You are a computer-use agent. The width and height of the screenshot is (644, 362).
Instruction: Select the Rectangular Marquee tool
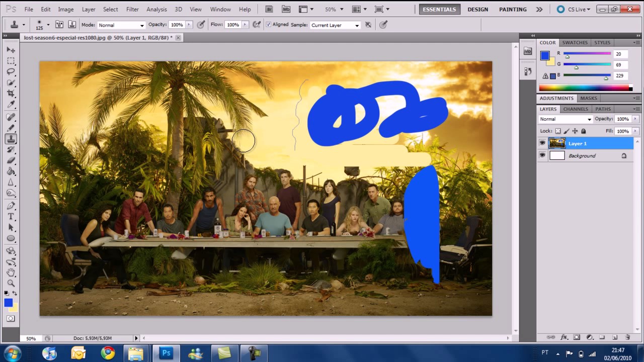[x=11, y=61]
